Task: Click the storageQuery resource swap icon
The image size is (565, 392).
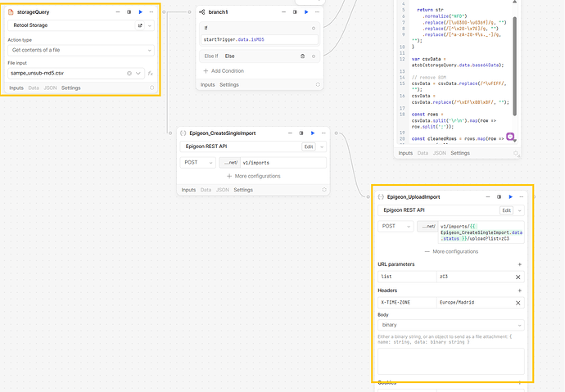Action: 140,25
